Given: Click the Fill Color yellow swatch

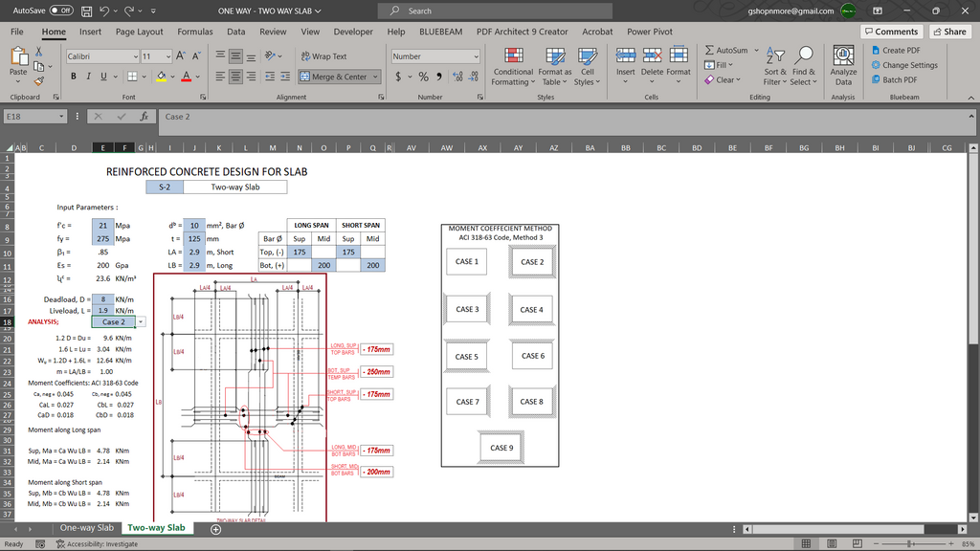Looking at the screenshot, I should (161, 77).
